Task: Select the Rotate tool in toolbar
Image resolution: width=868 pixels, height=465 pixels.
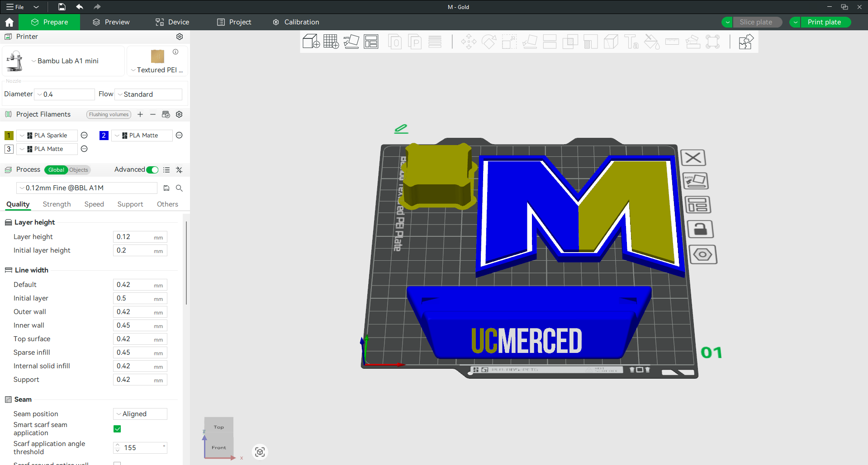Action: pos(489,42)
